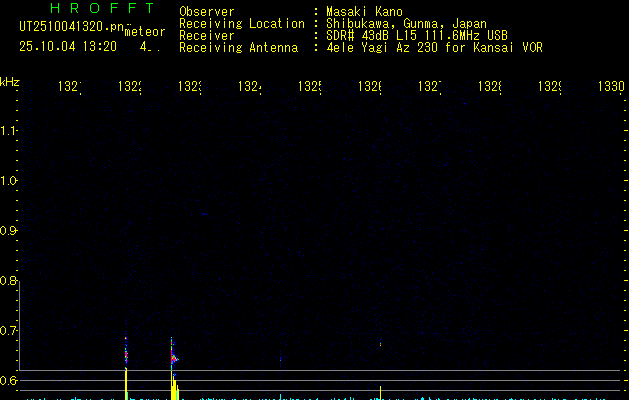This screenshot has height=400, width=629.
Task: Click the 1330 time marker
Action: pos(610,87)
